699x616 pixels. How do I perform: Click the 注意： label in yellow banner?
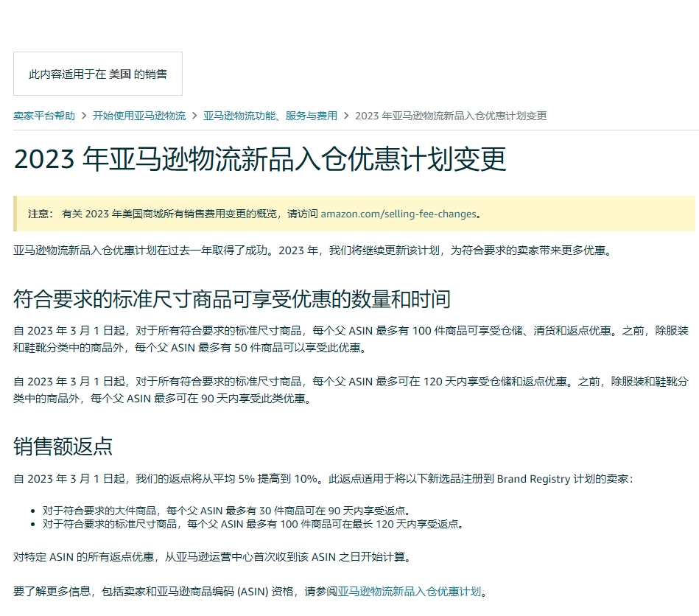[x=41, y=214]
